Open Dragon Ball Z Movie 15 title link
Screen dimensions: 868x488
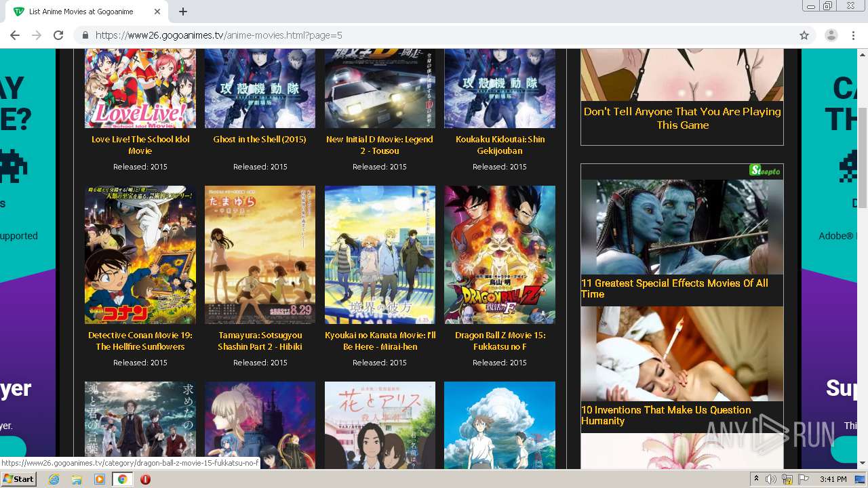500,341
